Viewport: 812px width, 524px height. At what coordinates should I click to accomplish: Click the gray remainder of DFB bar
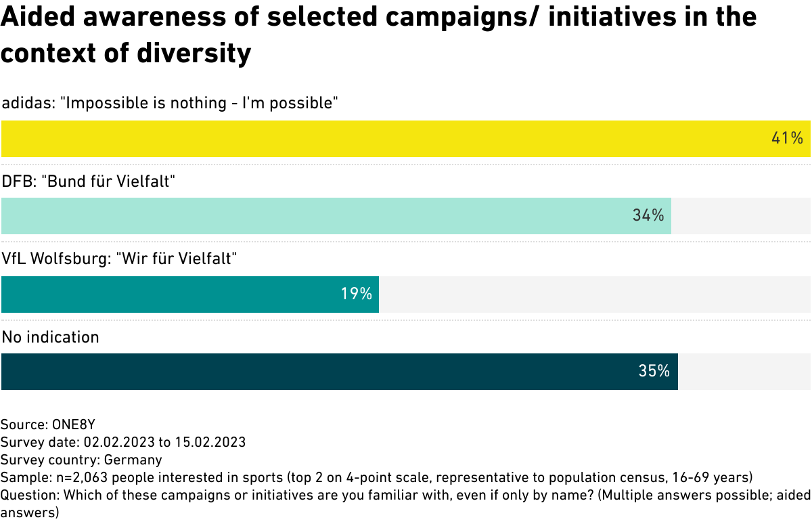tap(740, 216)
